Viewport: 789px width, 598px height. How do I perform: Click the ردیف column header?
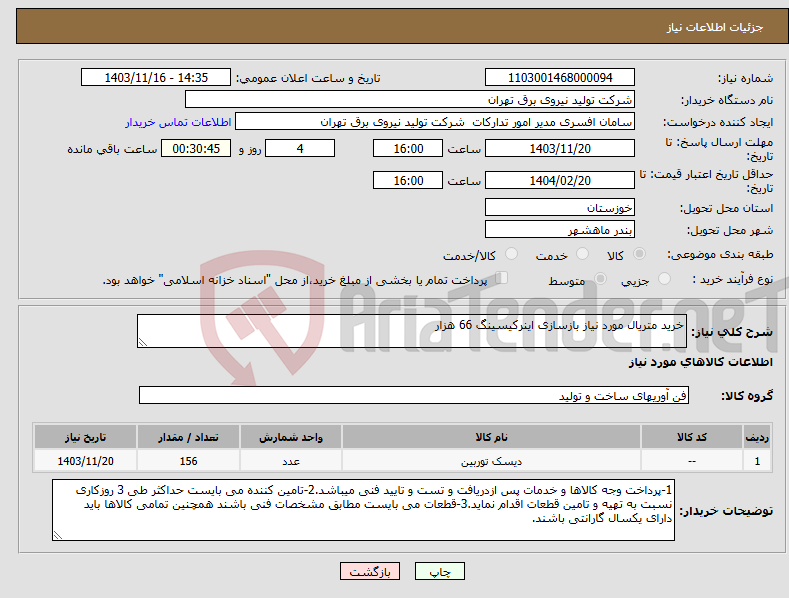pyautogui.click(x=757, y=437)
